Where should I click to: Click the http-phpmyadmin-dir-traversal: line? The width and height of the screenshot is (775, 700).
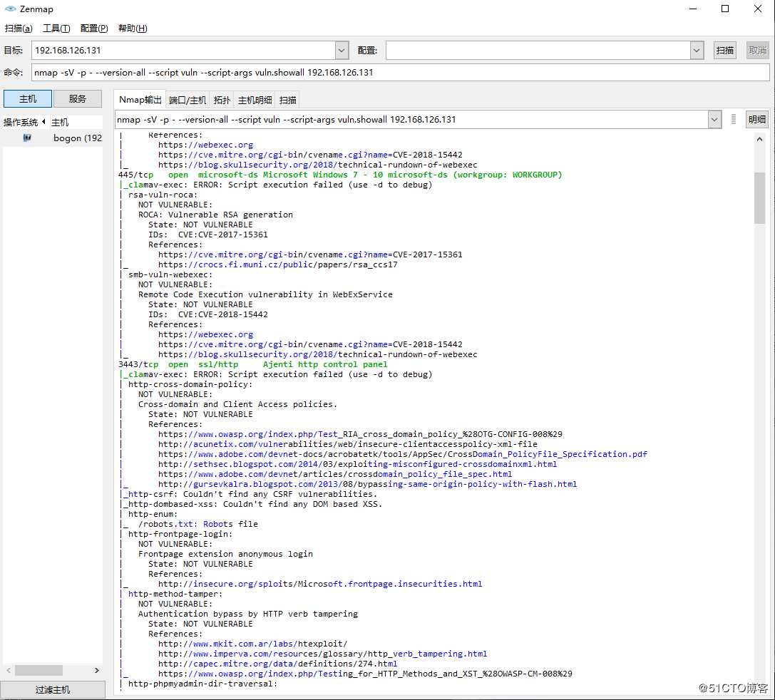tap(202, 684)
